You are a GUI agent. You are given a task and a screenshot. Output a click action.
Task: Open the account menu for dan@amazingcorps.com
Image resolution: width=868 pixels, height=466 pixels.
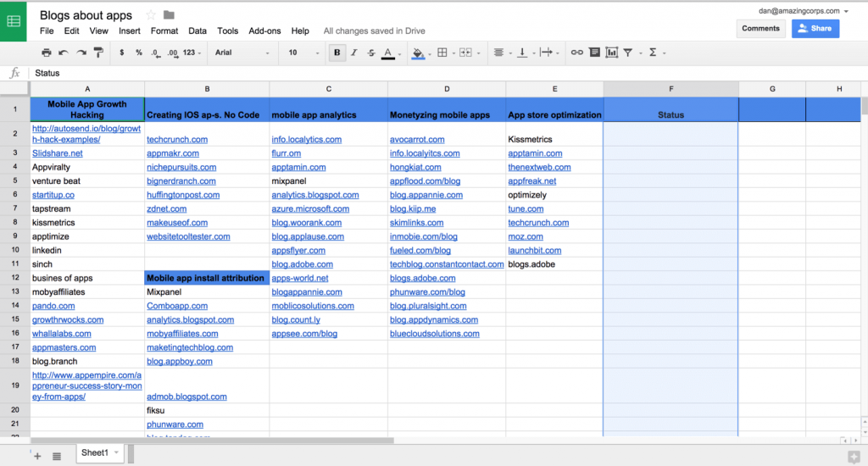(803, 11)
